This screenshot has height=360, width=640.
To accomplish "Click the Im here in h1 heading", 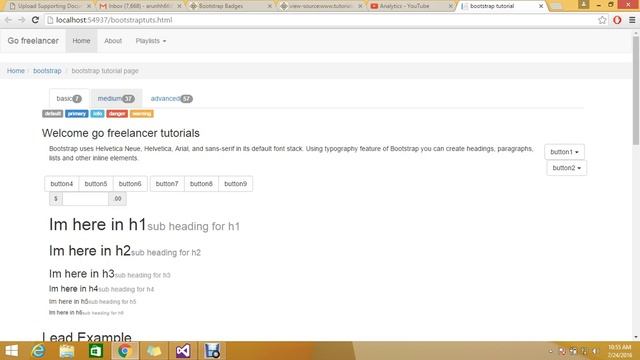I will (98, 224).
